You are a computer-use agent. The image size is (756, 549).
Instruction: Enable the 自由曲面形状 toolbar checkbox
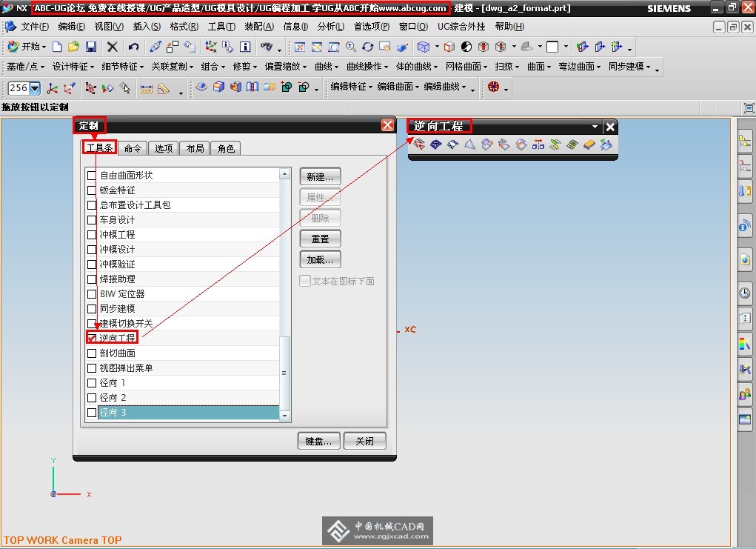[x=92, y=176]
